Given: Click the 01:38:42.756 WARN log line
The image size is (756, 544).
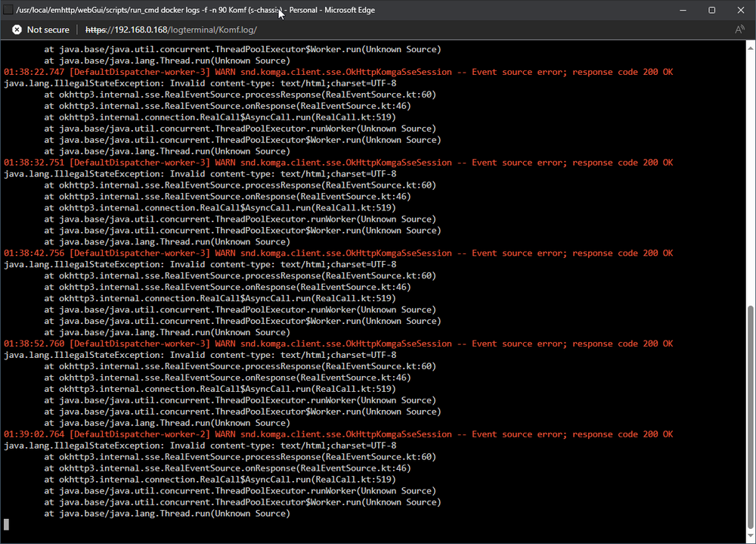Looking at the screenshot, I should [x=339, y=253].
